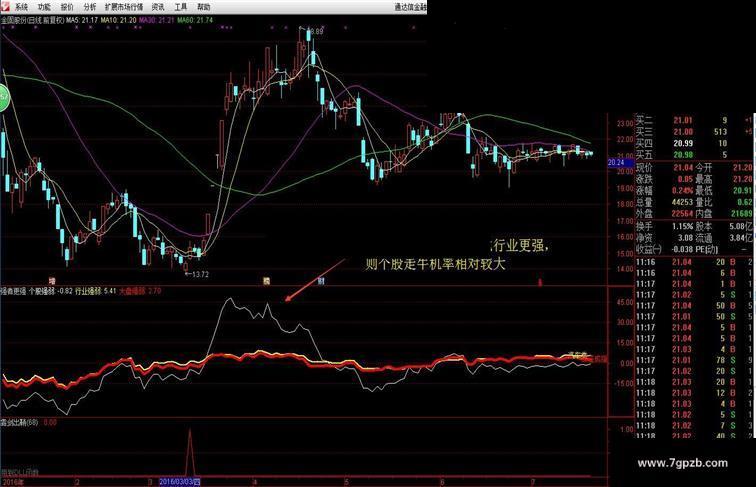This screenshot has width=756, height=487.
Task: Click the 股本 5.08亿 value
Action: (742, 226)
